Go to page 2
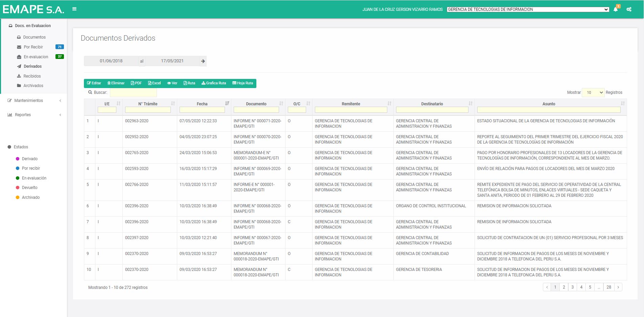 click(x=564, y=287)
